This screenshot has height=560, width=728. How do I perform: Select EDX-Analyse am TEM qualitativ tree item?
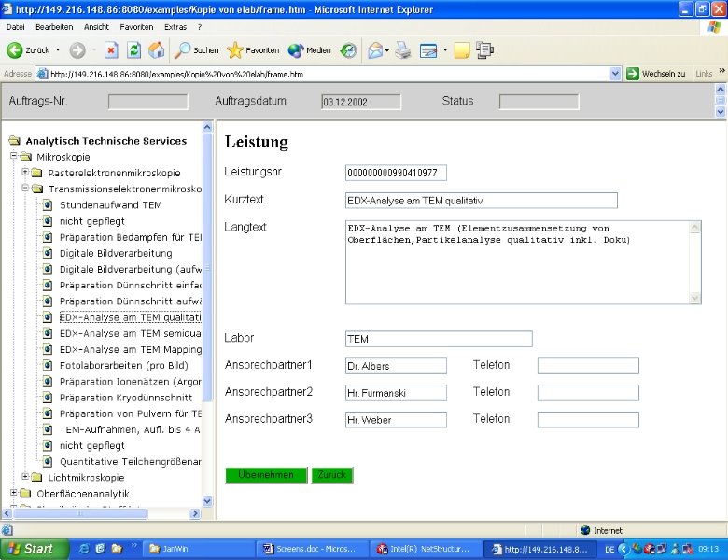point(130,317)
